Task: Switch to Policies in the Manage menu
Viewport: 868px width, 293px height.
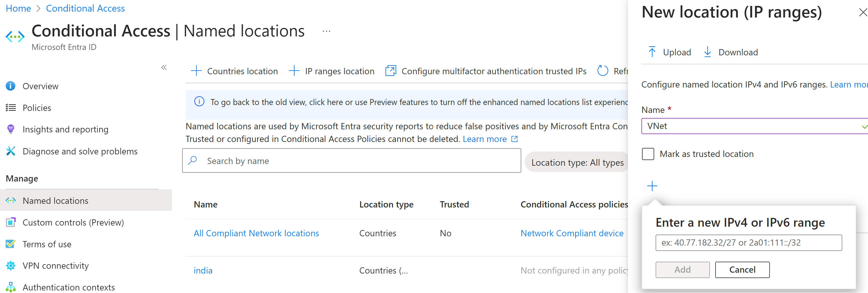Action: pos(36,107)
